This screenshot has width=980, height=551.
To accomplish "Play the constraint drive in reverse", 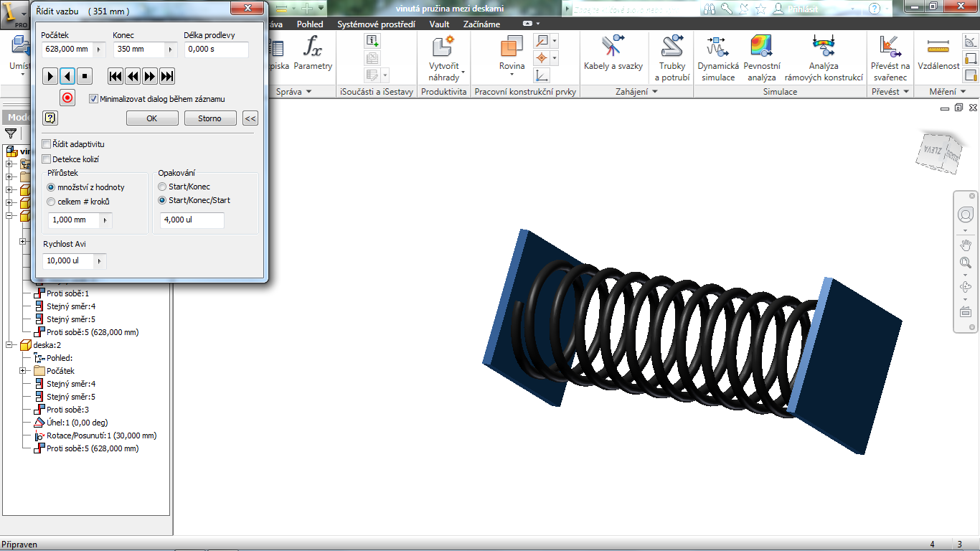I will [67, 76].
